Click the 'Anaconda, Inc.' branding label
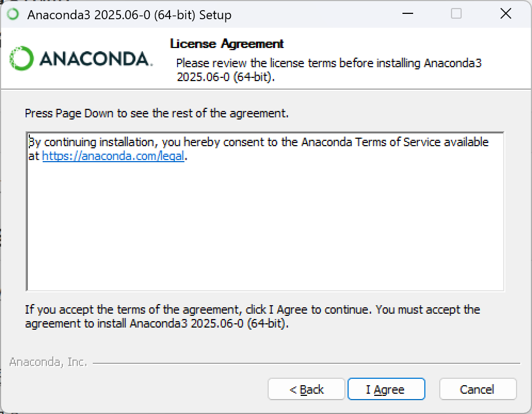This screenshot has width=532, height=414. (x=48, y=362)
